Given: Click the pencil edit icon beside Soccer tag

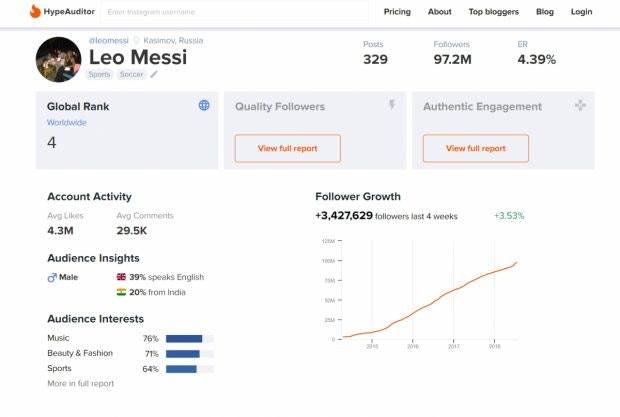Looking at the screenshot, I should [x=154, y=74].
